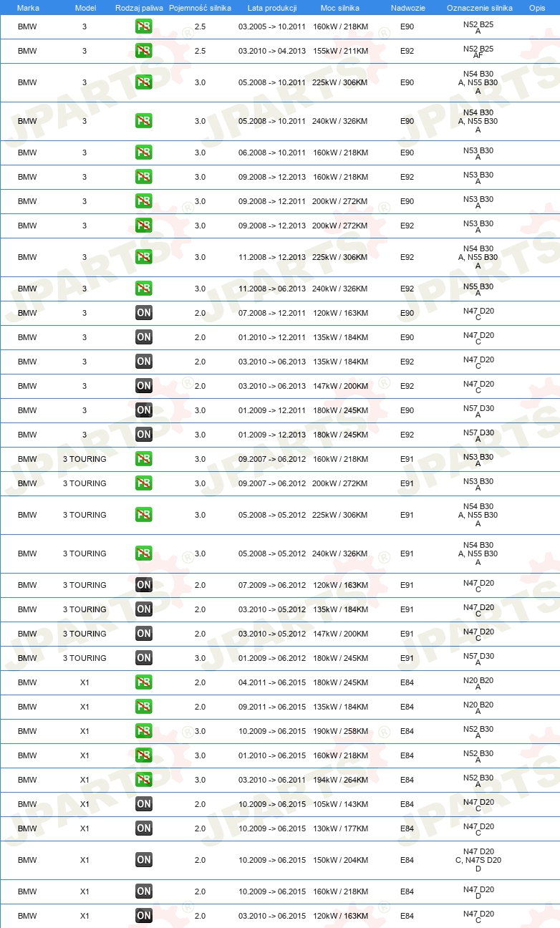Select the '01.2010 -> 12.2011' date cell
This screenshot has height=928, width=560.
(272, 337)
